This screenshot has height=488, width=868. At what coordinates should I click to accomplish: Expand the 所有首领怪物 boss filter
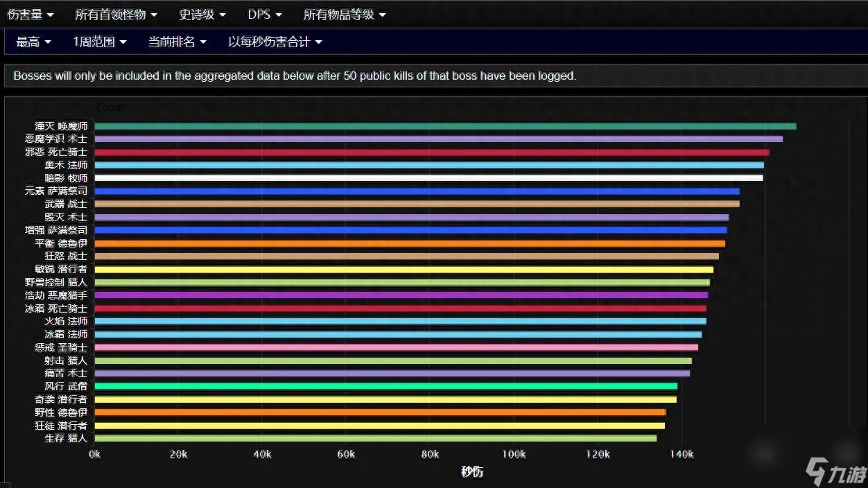[x=116, y=14]
